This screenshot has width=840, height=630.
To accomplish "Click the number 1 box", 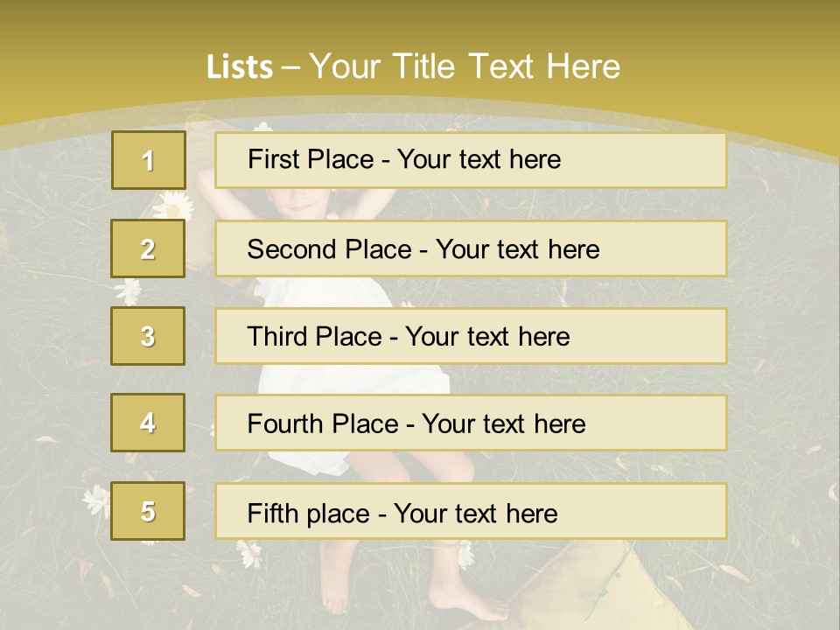I will pos(148,160).
